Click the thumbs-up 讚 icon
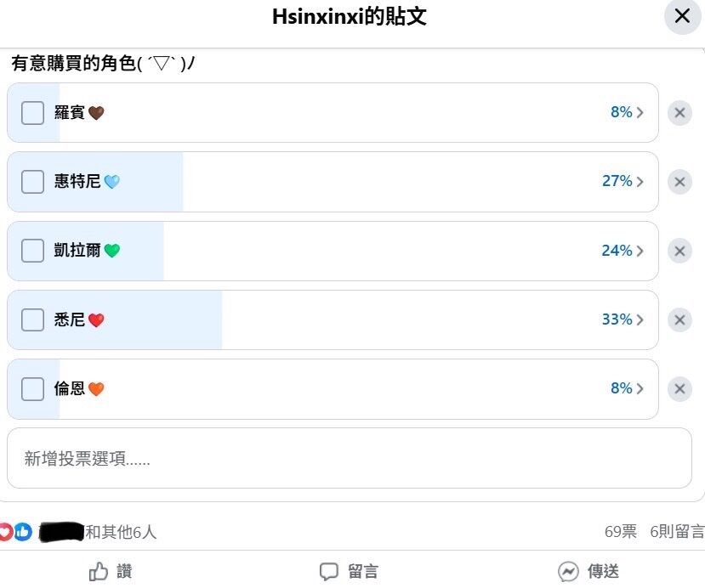The height and width of the screenshot is (588, 705). pos(99,572)
